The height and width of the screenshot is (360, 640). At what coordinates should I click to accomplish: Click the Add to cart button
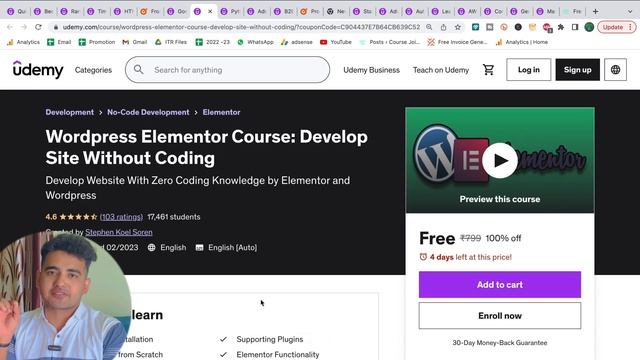[500, 284]
